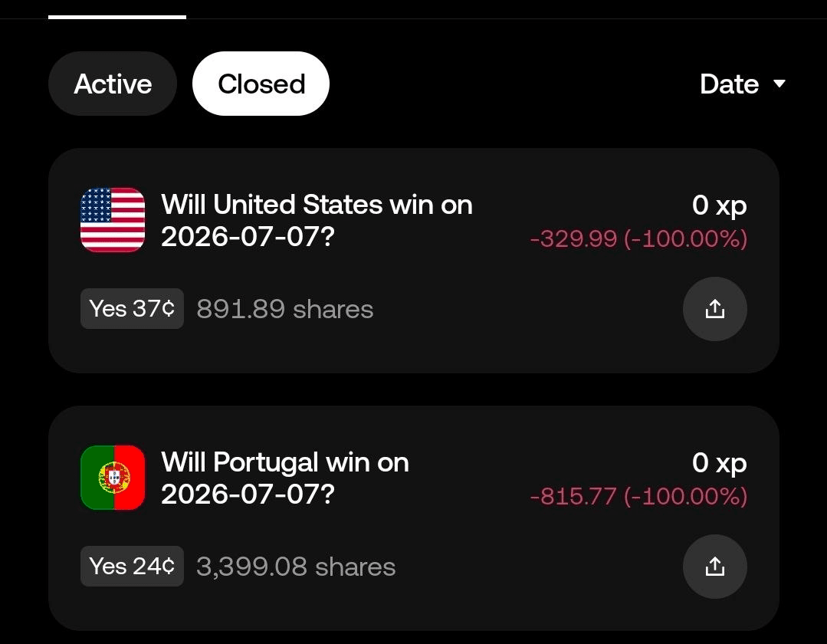The height and width of the screenshot is (644, 827).
Task: Share the United States position
Action: 714,308
